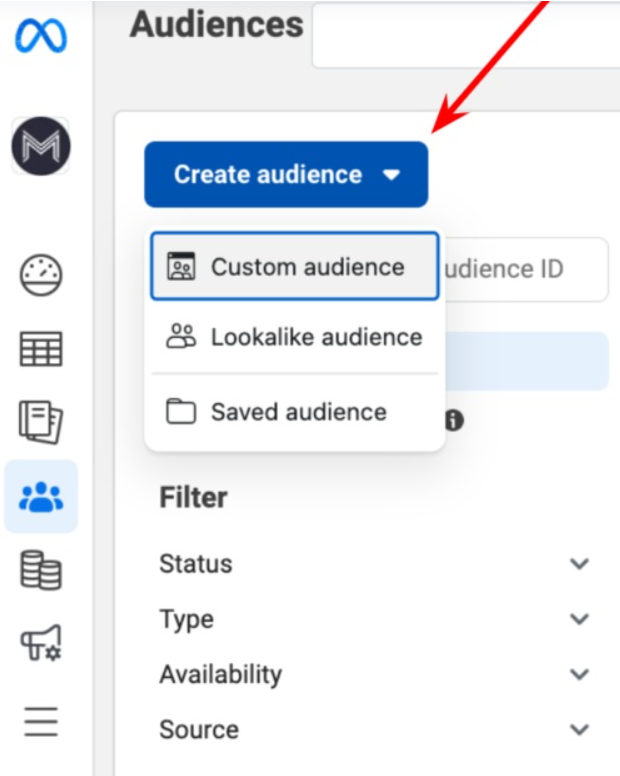620x776 pixels.
Task: Expand the Type filter section
Action: tap(579, 619)
